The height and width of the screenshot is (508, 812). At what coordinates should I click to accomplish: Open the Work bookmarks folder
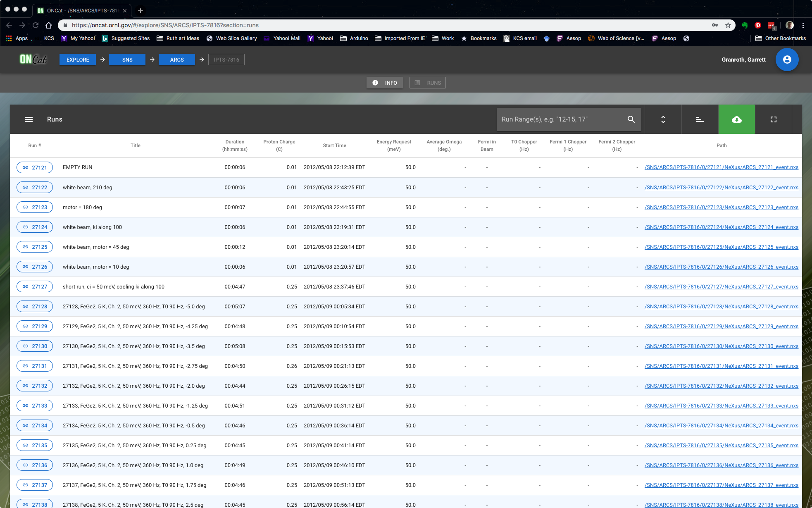(x=443, y=38)
